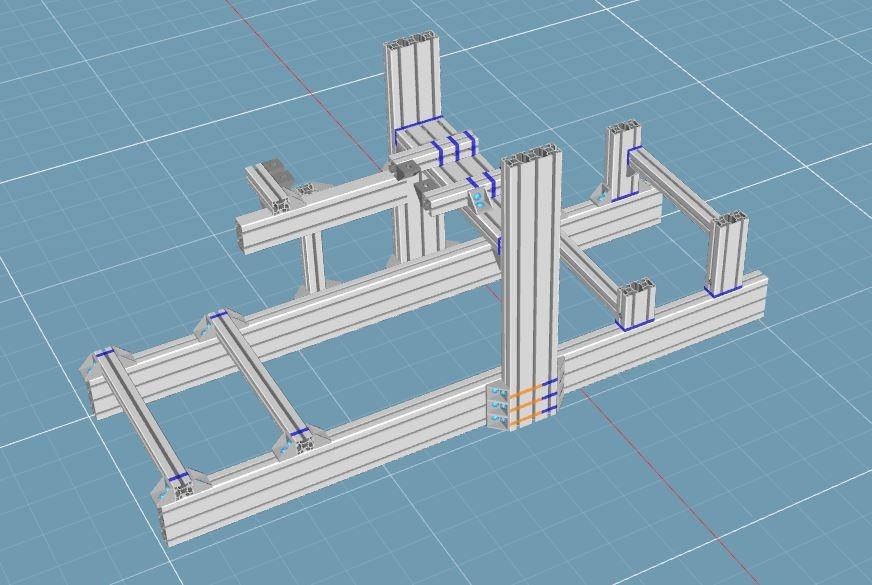This screenshot has width=872, height=585.
Task: Select the short post behind on right side
Action: tap(622, 160)
